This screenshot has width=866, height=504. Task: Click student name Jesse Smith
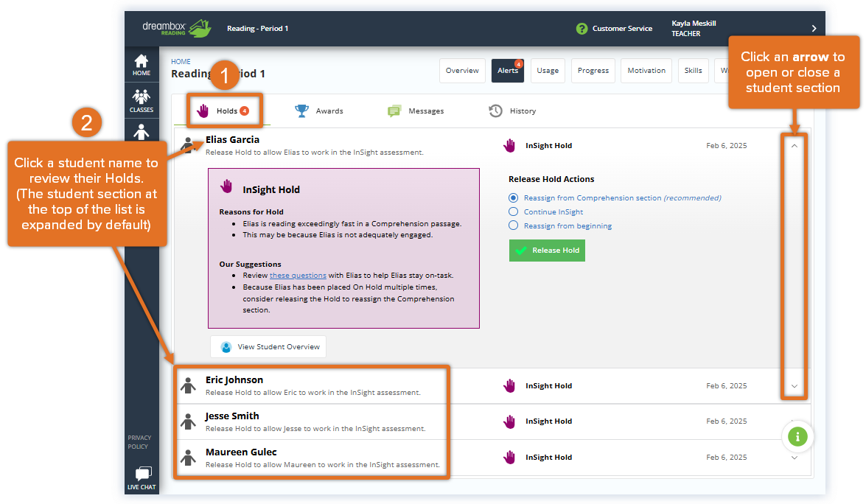coord(232,416)
